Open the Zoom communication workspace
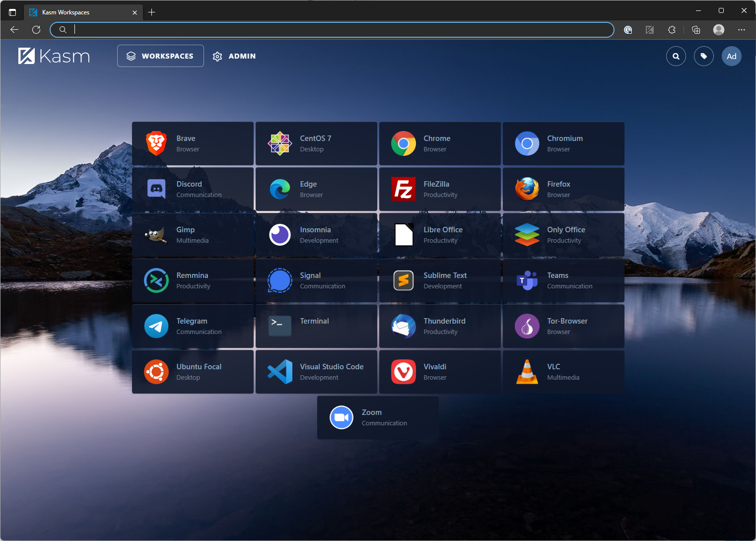This screenshot has height=541, width=756. [x=377, y=417]
